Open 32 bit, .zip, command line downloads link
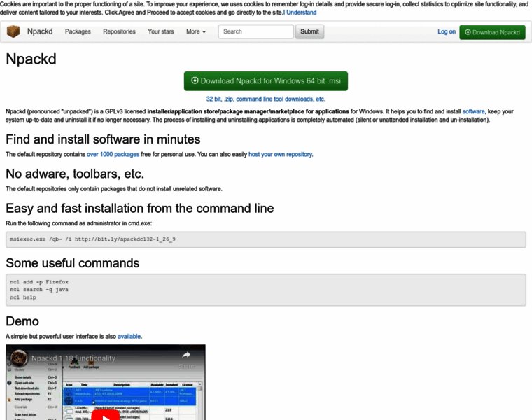Image resolution: width=532 pixels, height=420 pixels. 266,99
